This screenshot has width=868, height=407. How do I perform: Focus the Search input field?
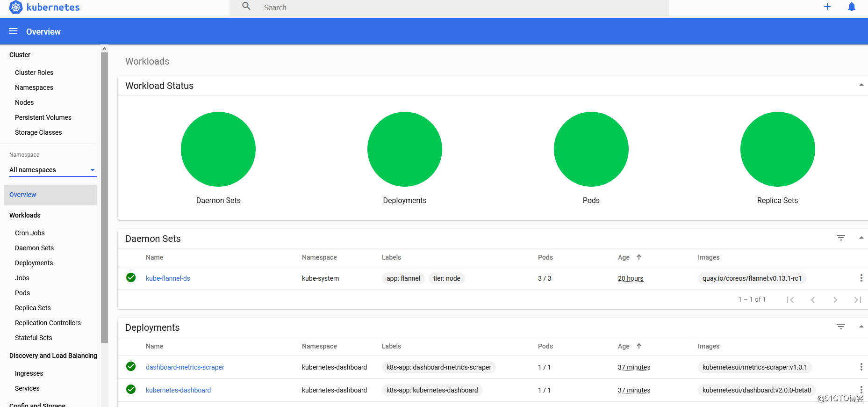point(449,7)
